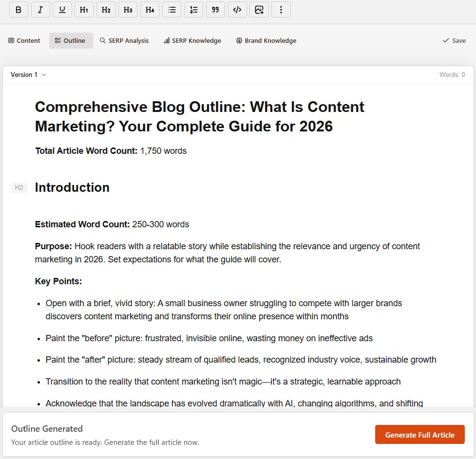This screenshot has height=459, width=476.
Task: Switch to the Content tab
Action: 24,40
